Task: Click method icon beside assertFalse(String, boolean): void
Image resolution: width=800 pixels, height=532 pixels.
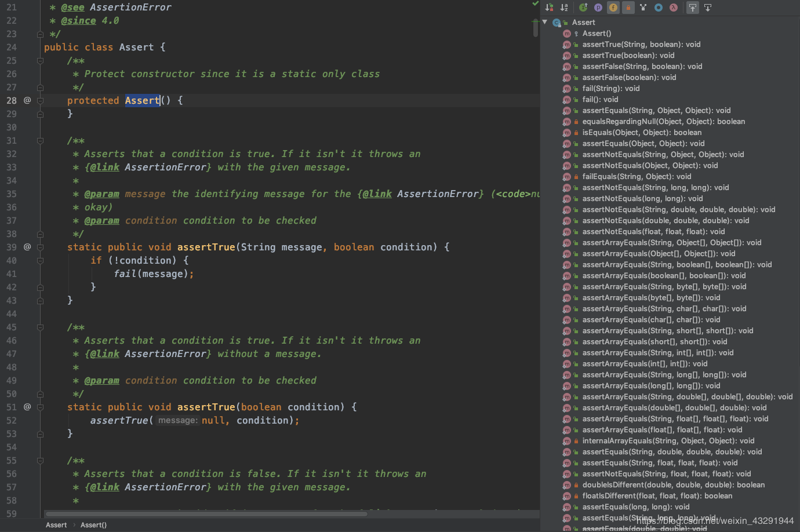Action: [x=567, y=67]
